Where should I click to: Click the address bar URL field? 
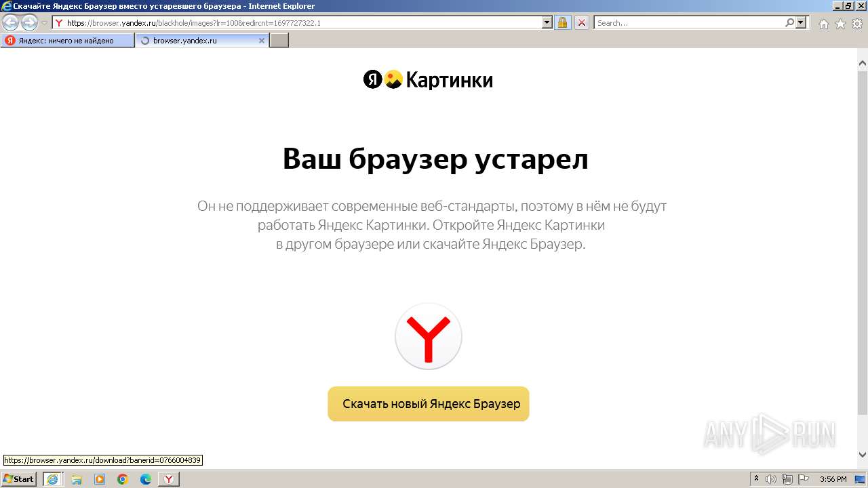pos(298,22)
